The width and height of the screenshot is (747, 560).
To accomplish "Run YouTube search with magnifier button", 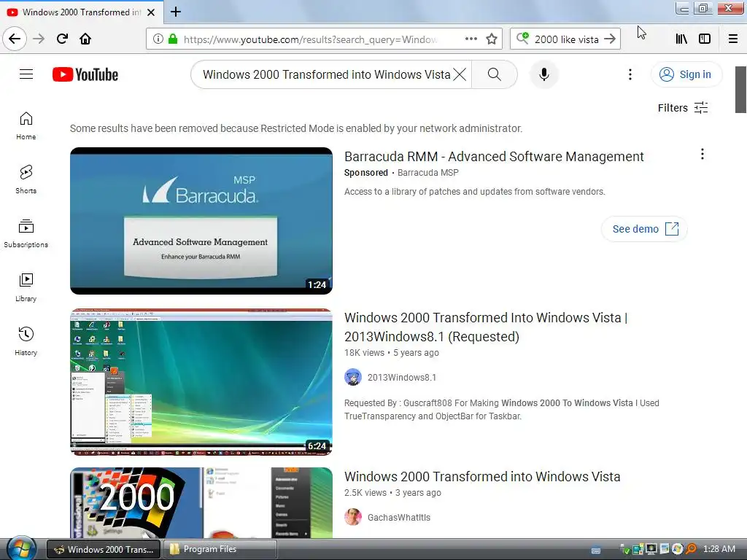I will click(495, 74).
